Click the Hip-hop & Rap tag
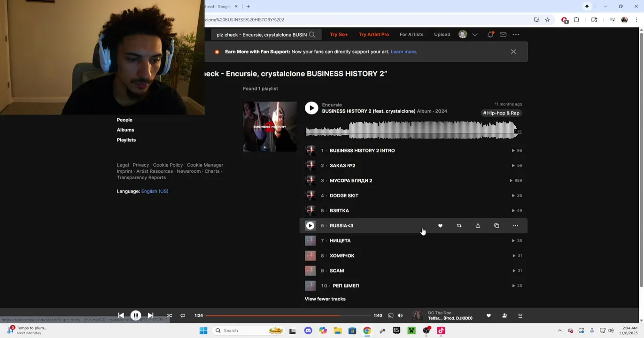Image resolution: width=644 pixels, height=338 pixels. click(501, 113)
